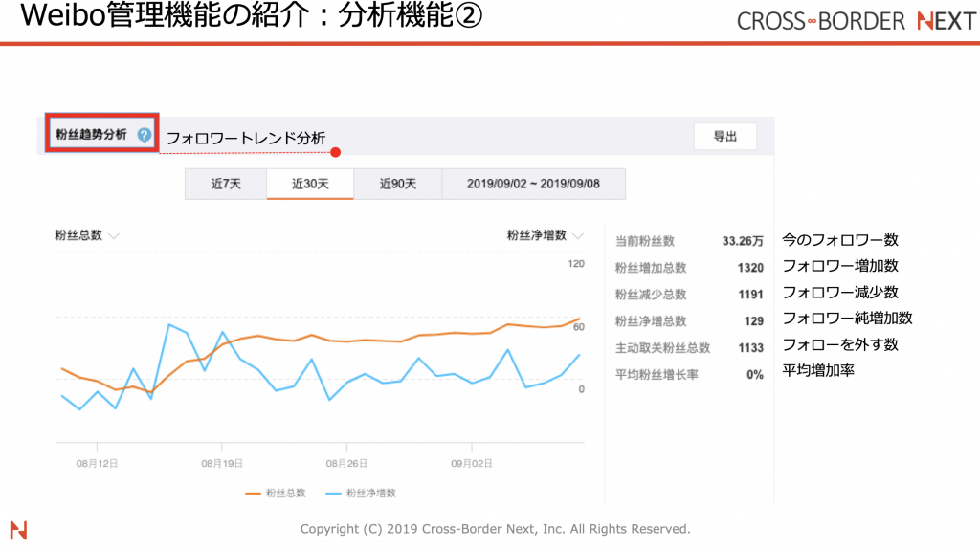The width and height of the screenshot is (980, 550).
Task: Expand the 粉丝总数 dropdown above the chart
Action: pyautogui.click(x=87, y=235)
